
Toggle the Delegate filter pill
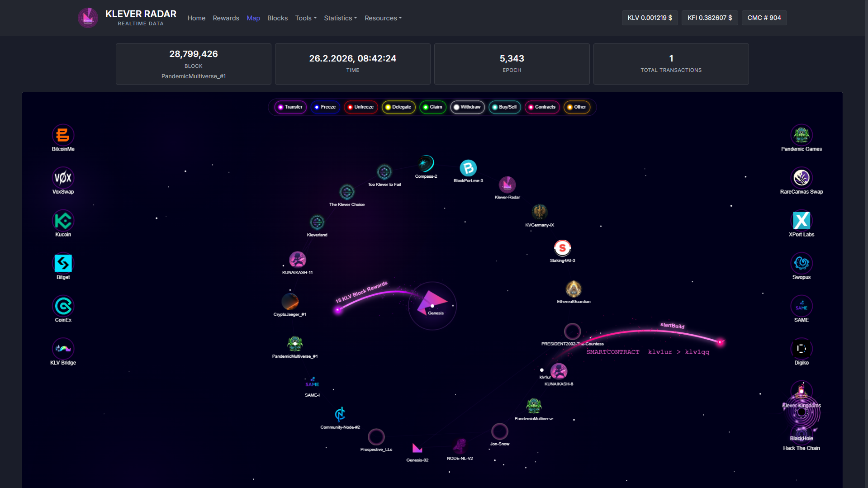coord(398,107)
